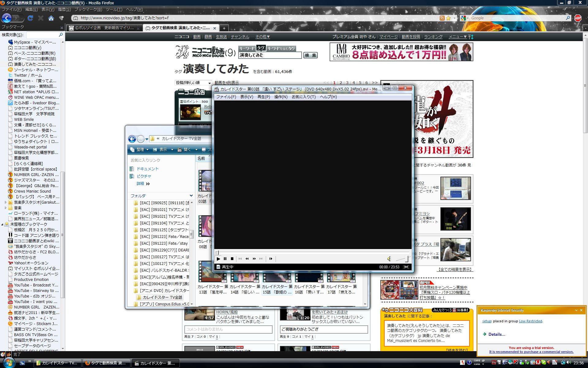This screenshot has height=368, width=588.
Task: Open a new tab with the plus button
Action: pos(224,28)
